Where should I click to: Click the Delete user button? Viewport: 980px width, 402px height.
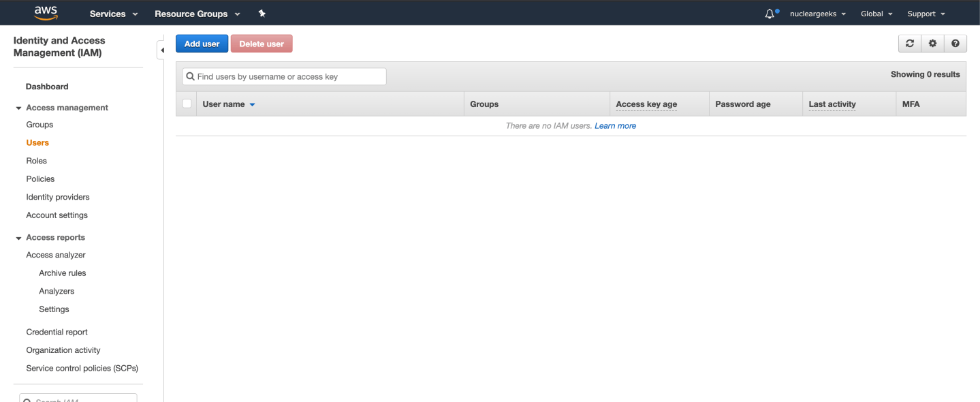point(262,44)
